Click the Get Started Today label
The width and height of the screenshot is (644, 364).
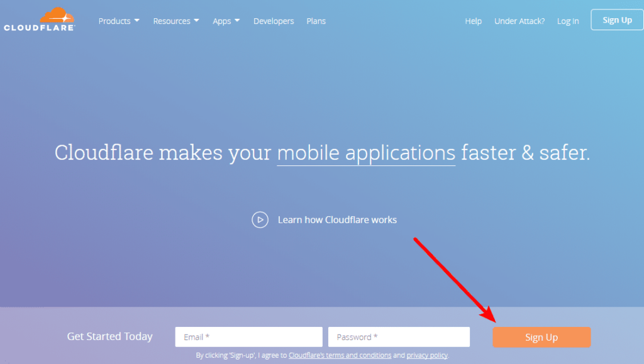tap(109, 336)
